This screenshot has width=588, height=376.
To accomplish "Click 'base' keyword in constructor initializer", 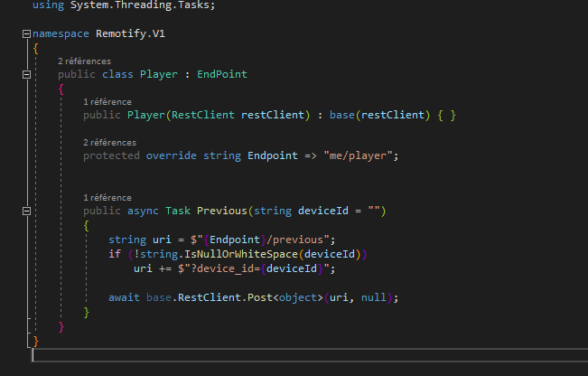I will (342, 115).
